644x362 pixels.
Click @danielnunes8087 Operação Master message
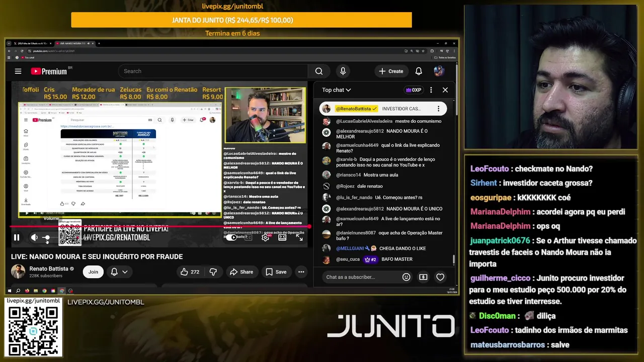[x=382, y=236]
